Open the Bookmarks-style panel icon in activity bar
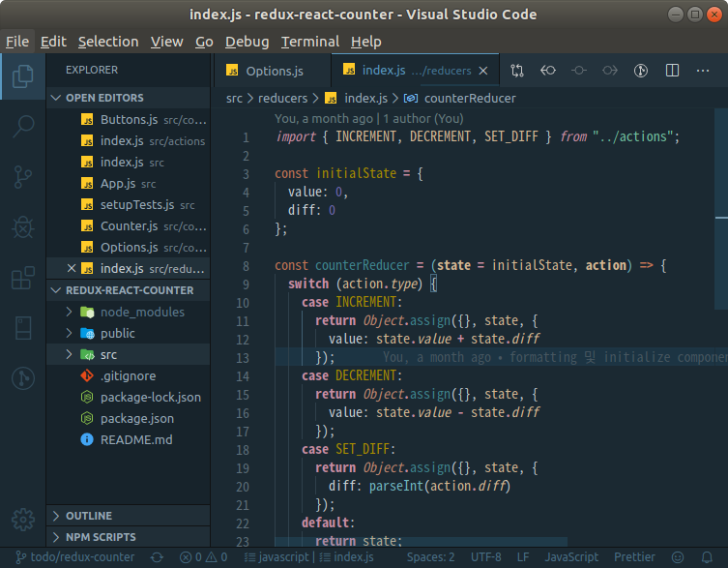 tap(23, 328)
